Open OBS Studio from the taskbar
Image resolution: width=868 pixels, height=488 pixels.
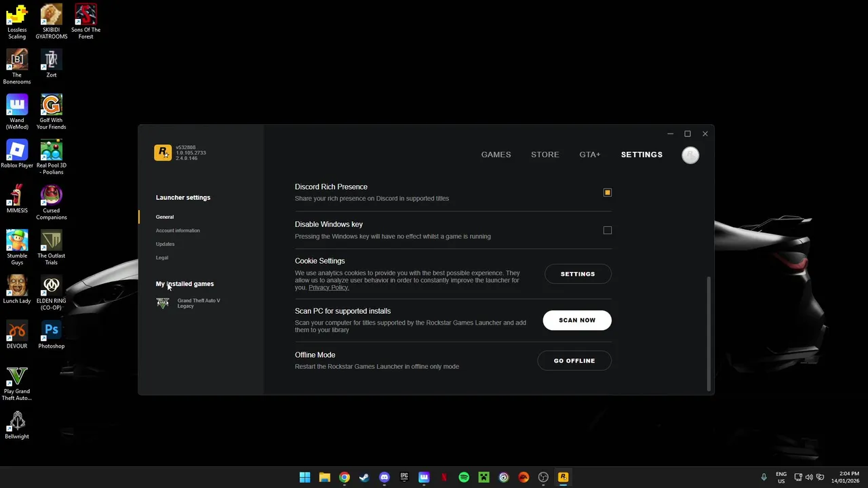point(543,477)
